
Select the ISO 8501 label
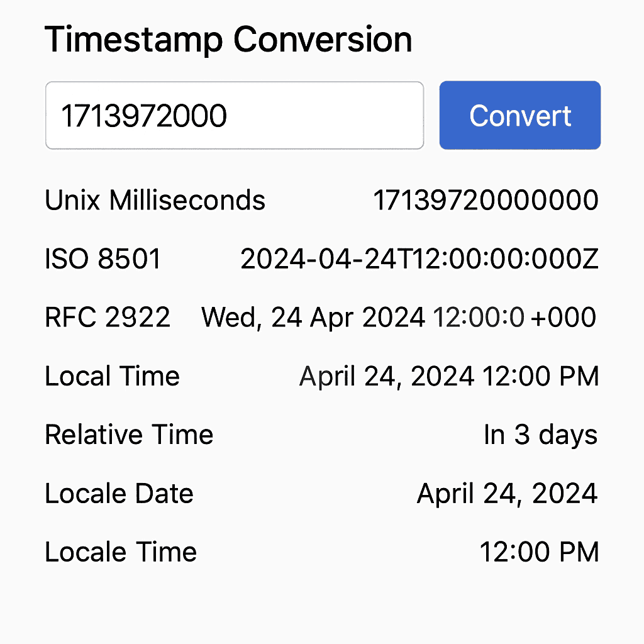click(x=103, y=258)
